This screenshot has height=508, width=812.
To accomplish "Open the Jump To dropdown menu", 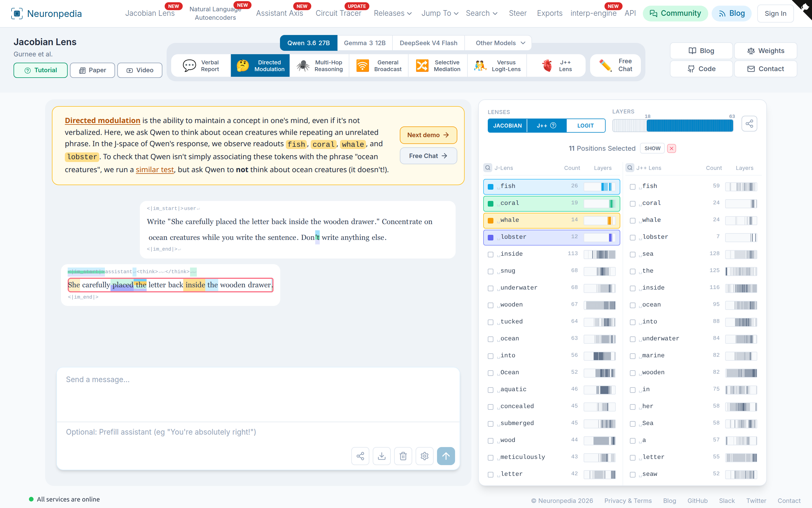I will coord(440,13).
